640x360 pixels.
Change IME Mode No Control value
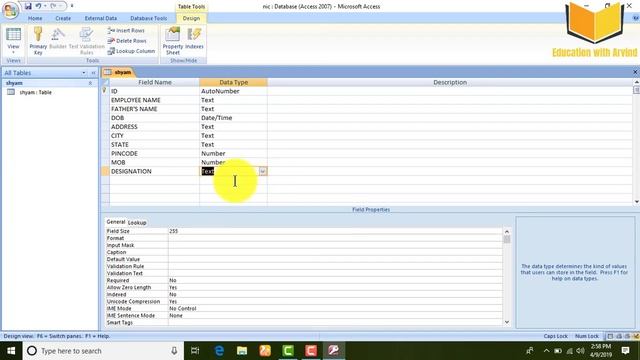coord(335,309)
